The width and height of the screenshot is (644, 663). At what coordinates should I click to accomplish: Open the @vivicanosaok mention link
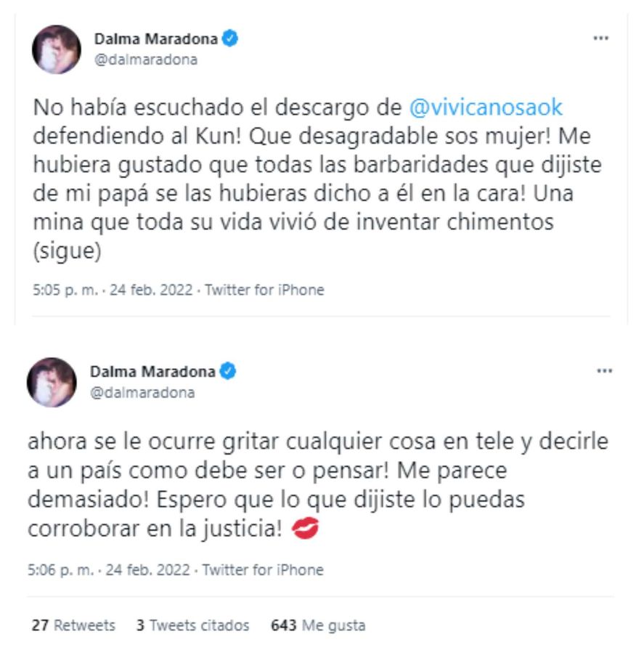tap(486, 107)
